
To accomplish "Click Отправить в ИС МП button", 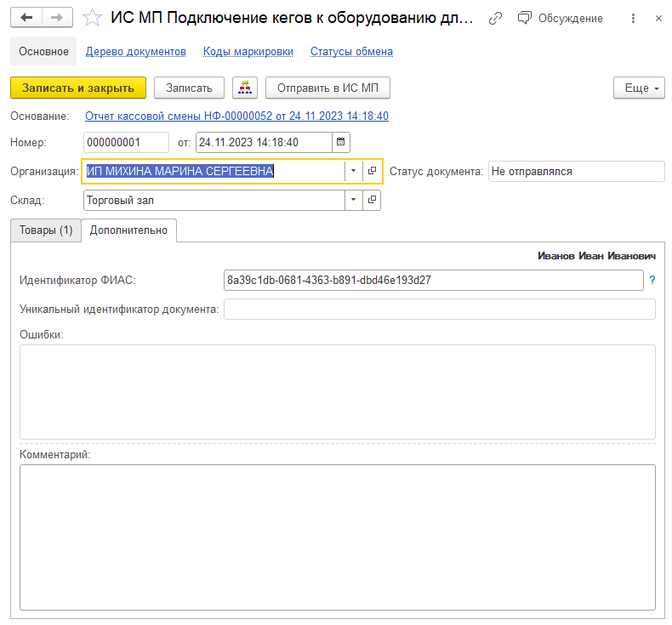I will pos(327,88).
